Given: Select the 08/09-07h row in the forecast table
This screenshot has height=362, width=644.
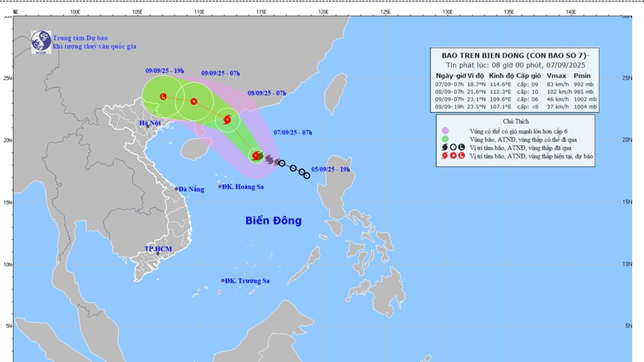Looking at the screenshot, I should click(516, 92).
